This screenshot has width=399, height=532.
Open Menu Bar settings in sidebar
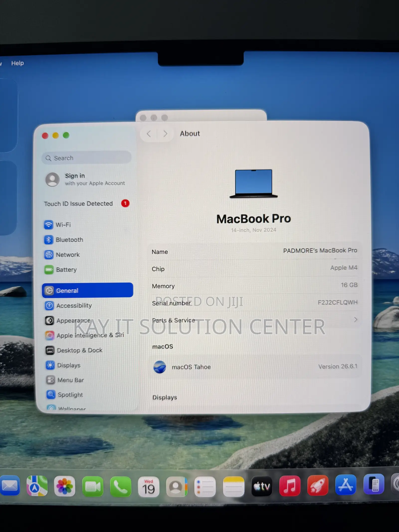(x=65, y=380)
